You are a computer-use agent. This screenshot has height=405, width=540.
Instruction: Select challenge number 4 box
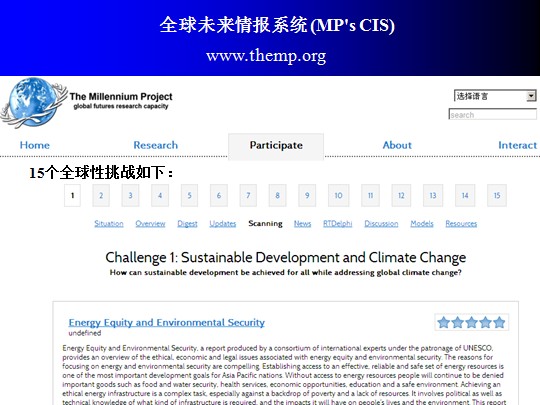(160, 195)
